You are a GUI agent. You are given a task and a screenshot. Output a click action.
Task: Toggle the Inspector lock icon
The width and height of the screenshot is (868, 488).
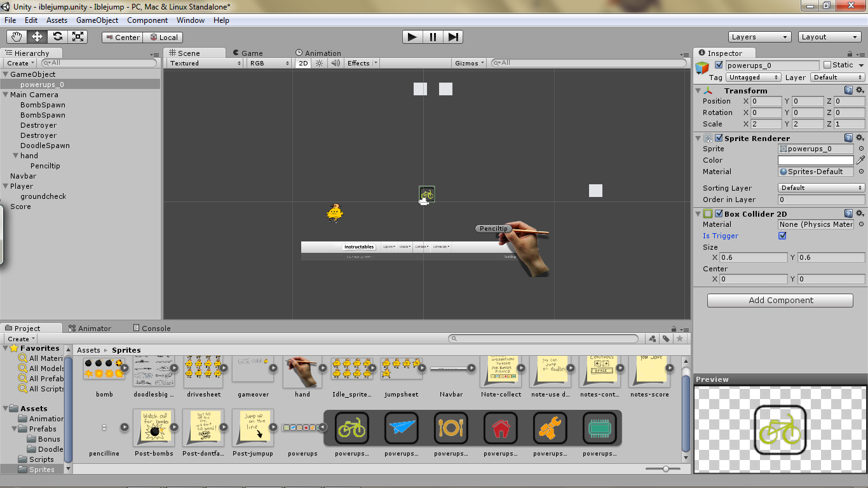[x=851, y=54]
